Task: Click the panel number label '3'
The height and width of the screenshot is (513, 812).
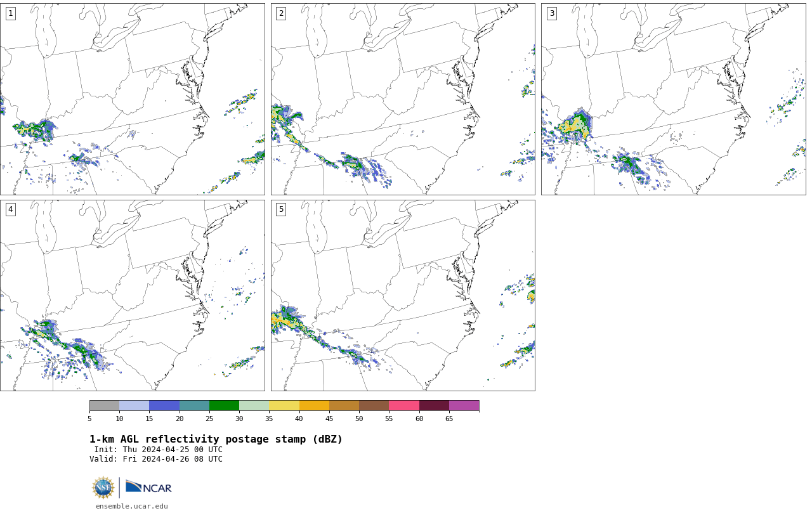Action: pos(552,13)
